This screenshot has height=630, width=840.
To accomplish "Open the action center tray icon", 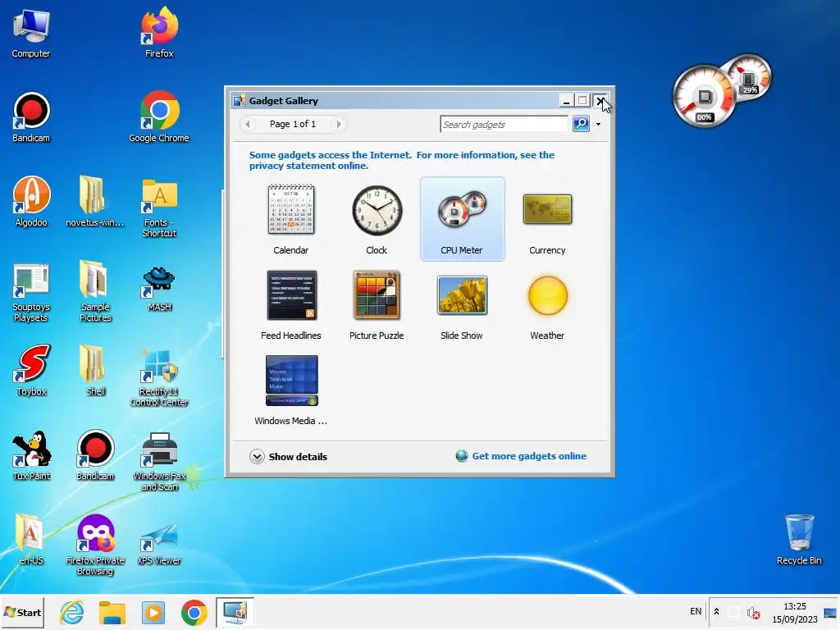I will 733,612.
